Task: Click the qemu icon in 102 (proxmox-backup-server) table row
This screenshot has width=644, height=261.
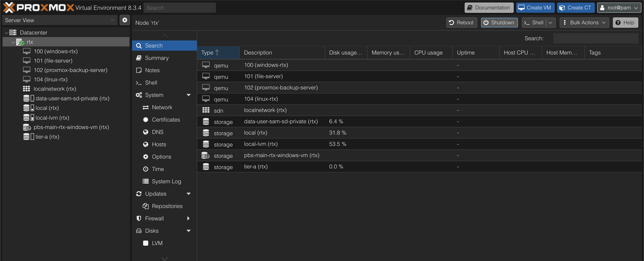Action: click(x=206, y=87)
